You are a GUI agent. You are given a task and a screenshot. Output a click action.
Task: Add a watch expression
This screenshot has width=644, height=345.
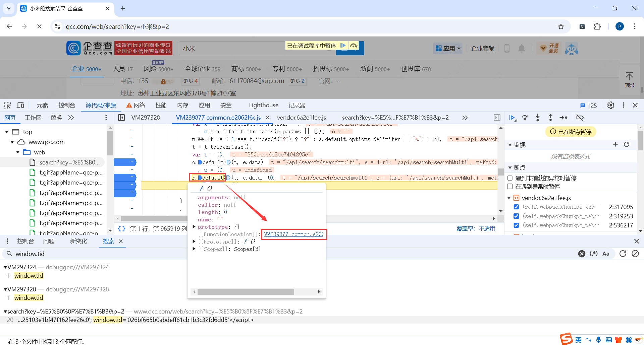pos(615,144)
